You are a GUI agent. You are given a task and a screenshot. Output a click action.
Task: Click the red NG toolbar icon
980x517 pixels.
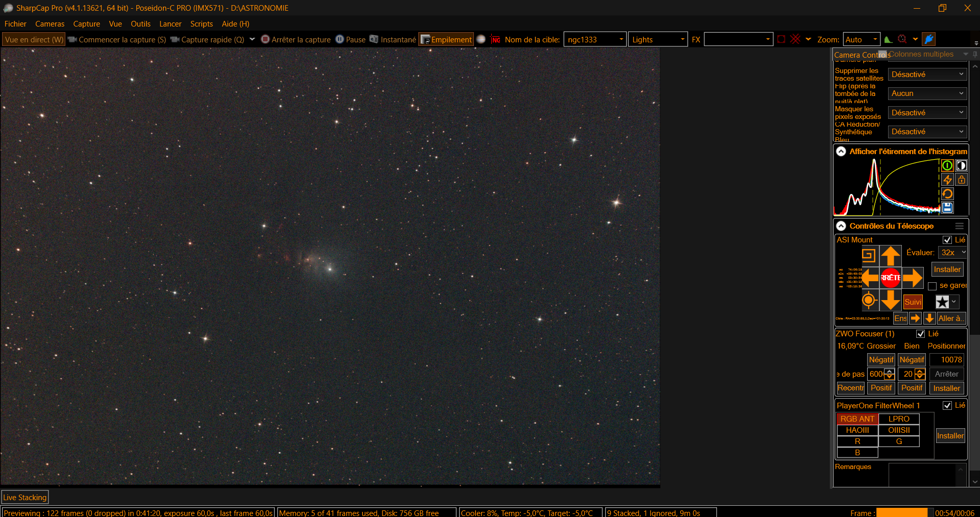point(495,39)
